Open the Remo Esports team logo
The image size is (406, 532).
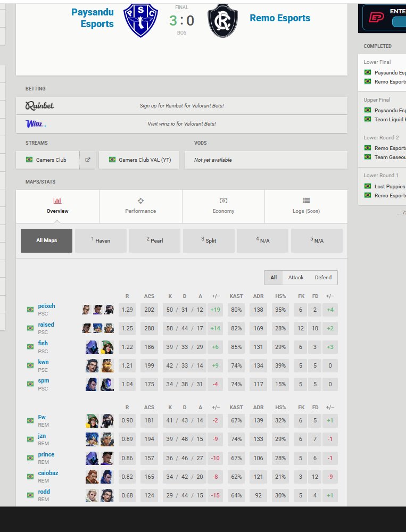coord(223,20)
